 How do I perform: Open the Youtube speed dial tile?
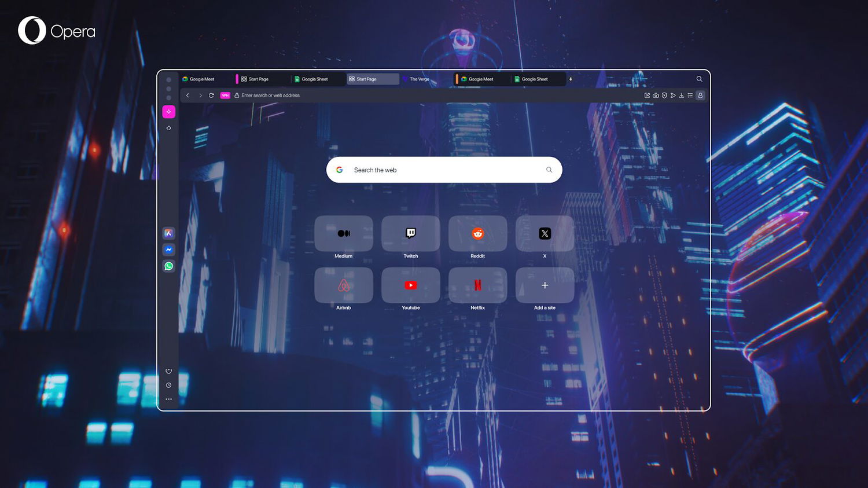[411, 285]
